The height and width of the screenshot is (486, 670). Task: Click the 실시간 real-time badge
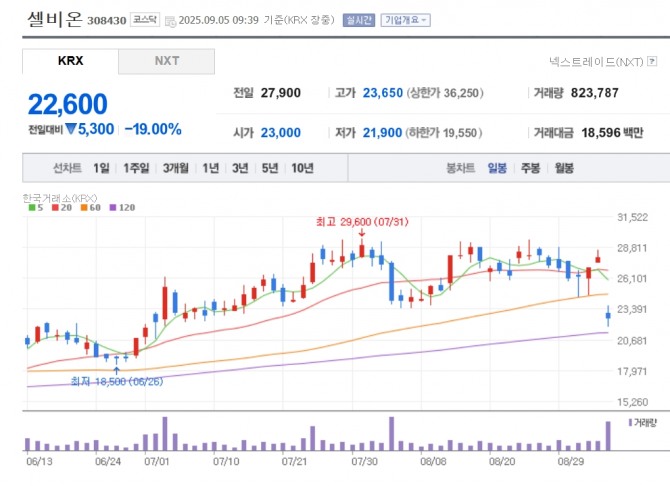[357, 19]
